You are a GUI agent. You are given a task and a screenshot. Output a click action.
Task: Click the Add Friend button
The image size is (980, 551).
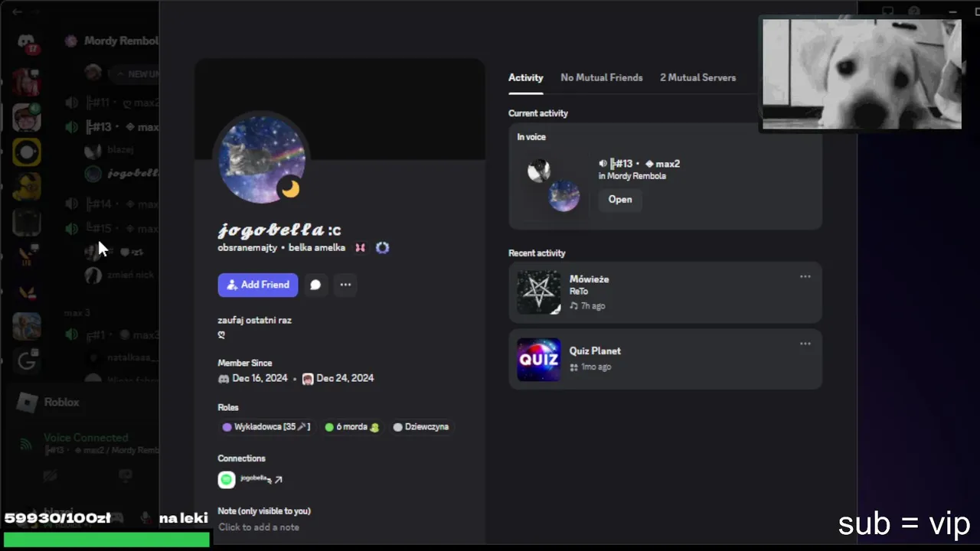point(257,285)
